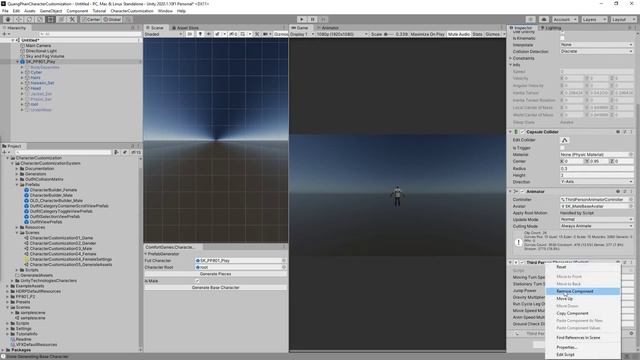Image resolution: width=640 pixels, height=360 pixels.
Task: Click the Generate Base Character button
Action: click(x=216, y=288)
